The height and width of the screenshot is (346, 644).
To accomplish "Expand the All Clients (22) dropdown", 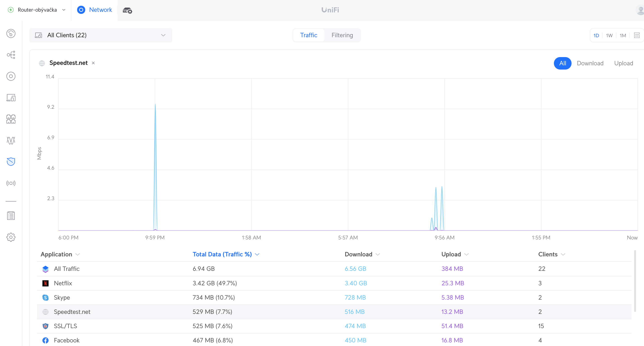I will click(x=101, y=35).
